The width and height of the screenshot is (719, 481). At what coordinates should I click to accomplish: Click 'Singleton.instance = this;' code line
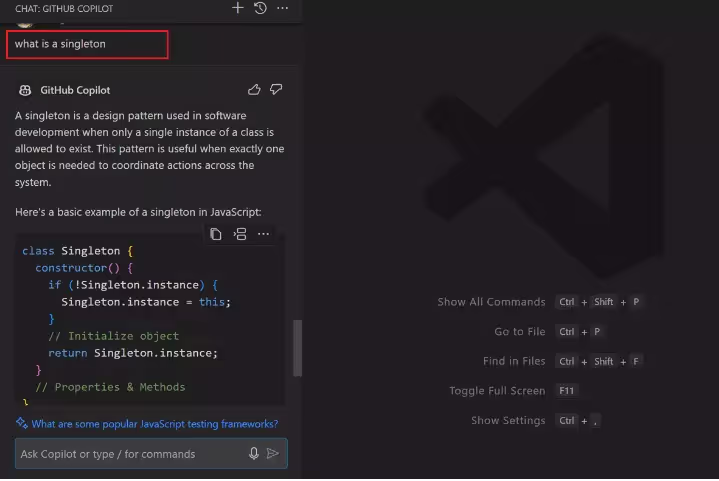[146, 302]
